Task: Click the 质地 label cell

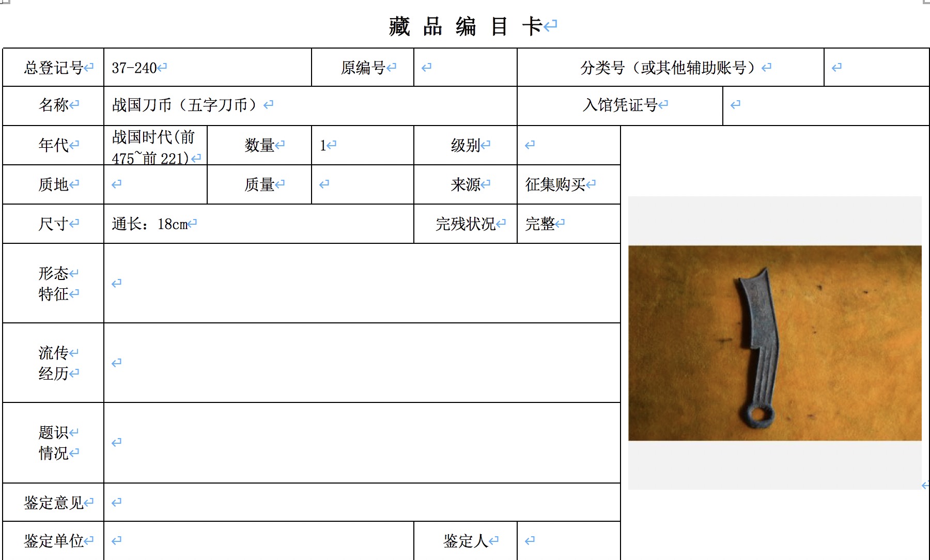Action: tap(53, 184)
